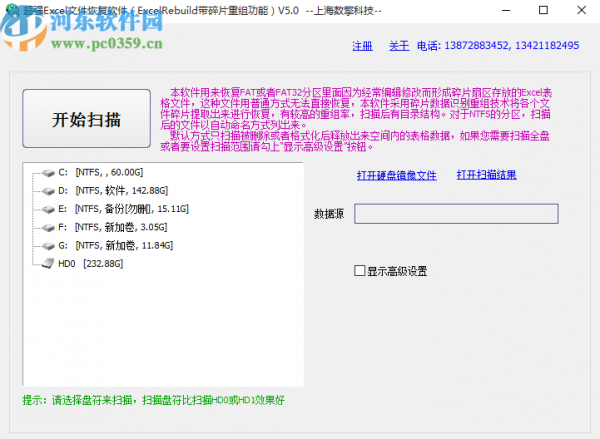Screen dimensions: 600x439
Task: Select the G: drive icon
Action: point(49,246)
